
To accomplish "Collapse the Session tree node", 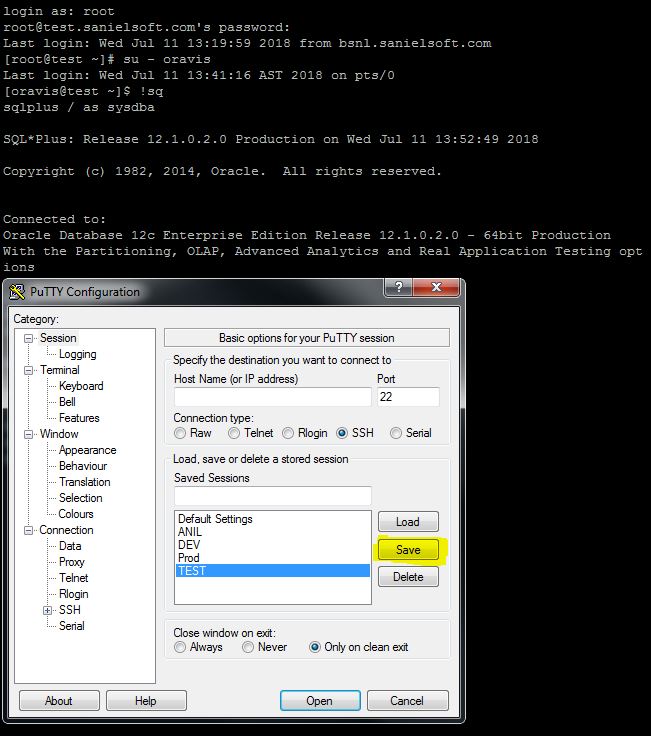I will (x=28, y=338).
